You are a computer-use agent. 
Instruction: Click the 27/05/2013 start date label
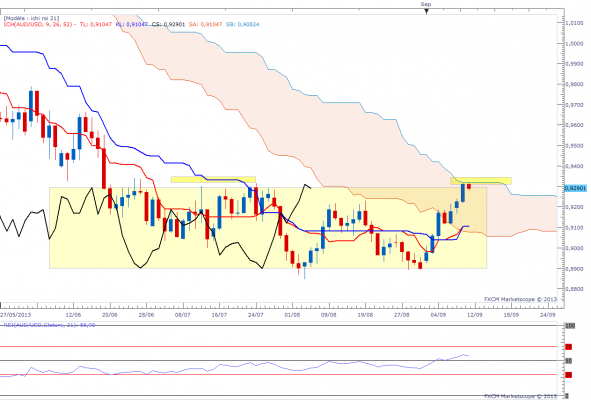click(x=16, y=314)
